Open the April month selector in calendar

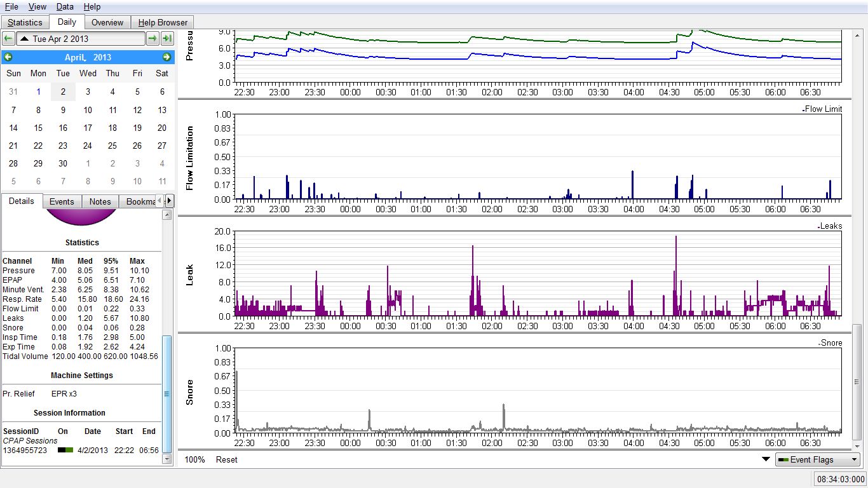pyautogui.click(x=74, y=57)
